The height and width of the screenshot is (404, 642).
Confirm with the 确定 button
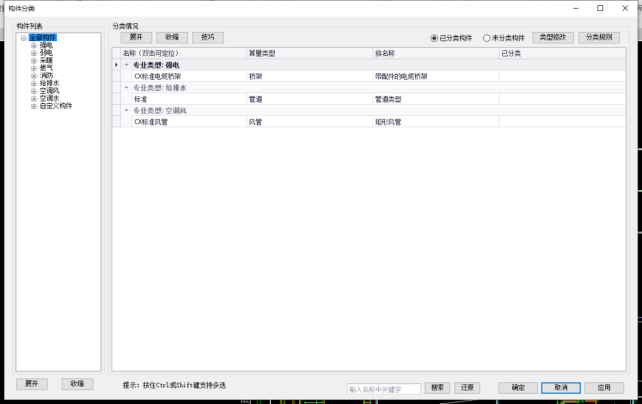tap(517, 387)
